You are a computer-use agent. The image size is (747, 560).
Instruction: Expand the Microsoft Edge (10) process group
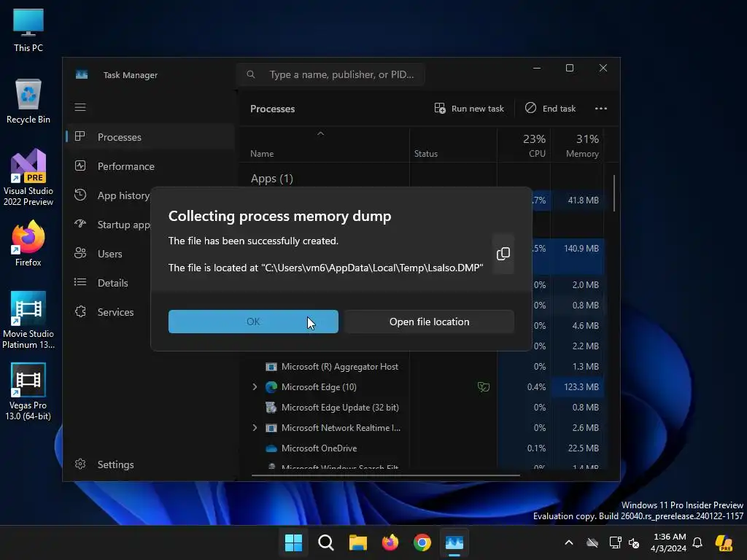coord(255,386)
